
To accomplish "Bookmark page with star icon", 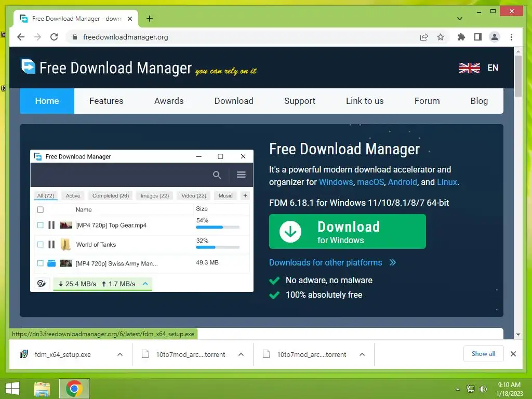I will [x=441, y=37].
